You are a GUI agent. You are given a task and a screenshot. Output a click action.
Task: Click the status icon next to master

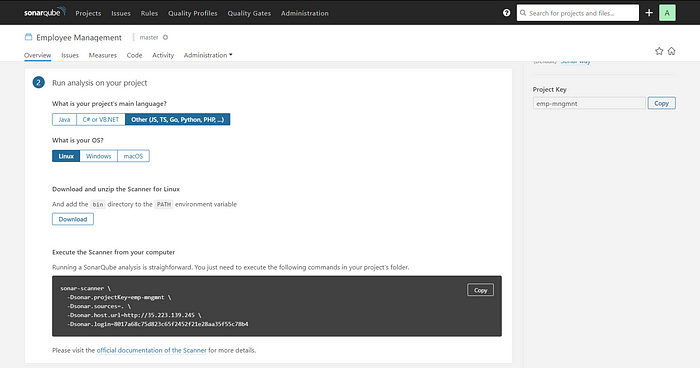coord(165,38)
